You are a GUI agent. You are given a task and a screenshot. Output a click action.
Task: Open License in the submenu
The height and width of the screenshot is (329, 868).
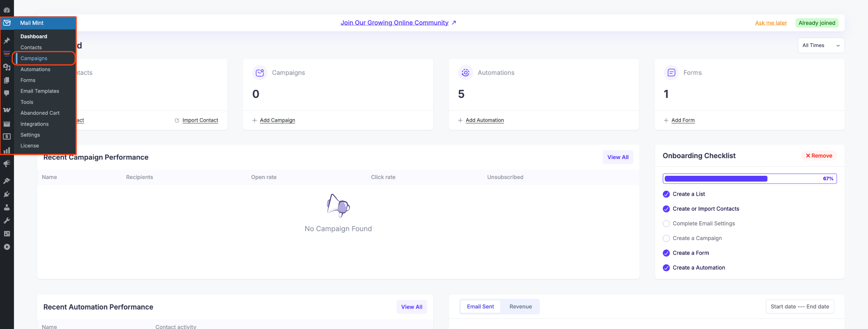point(29,146)
